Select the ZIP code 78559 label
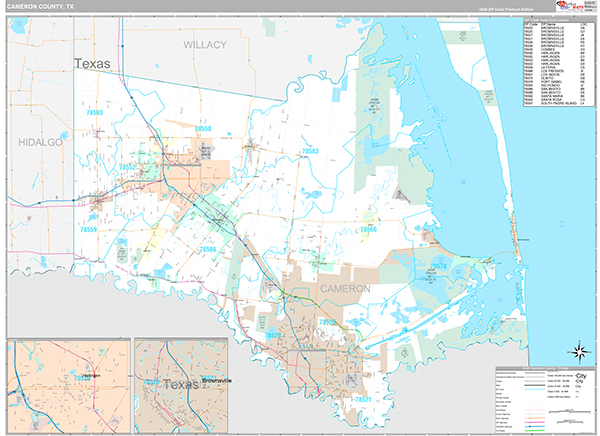The height and width of the screenshot is (436, 600). [88, 230]
